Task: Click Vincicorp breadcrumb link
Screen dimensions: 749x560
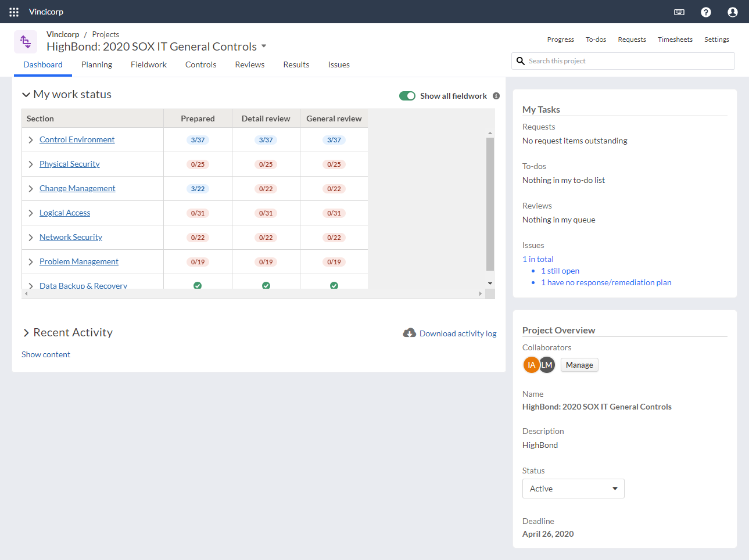Action: [x=63, y=34]
